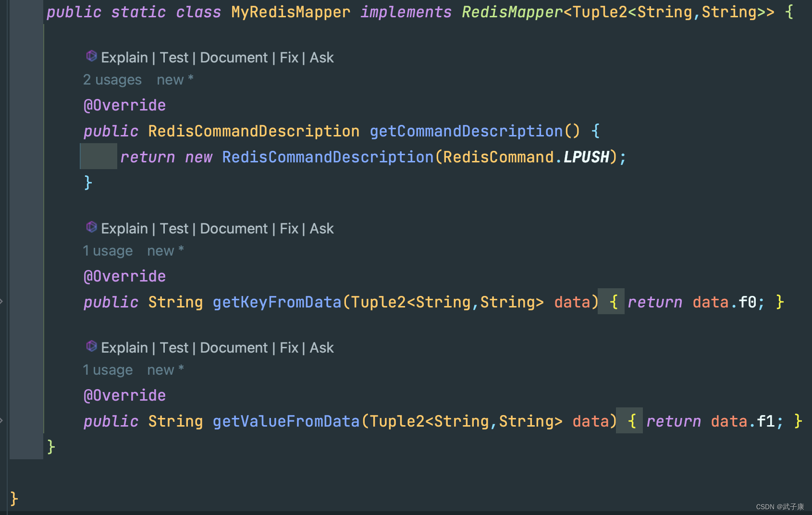The height and width of the screenshot is (515, 812).
Task: Click data.f0 in the return statement
Action: click(725, 302)
